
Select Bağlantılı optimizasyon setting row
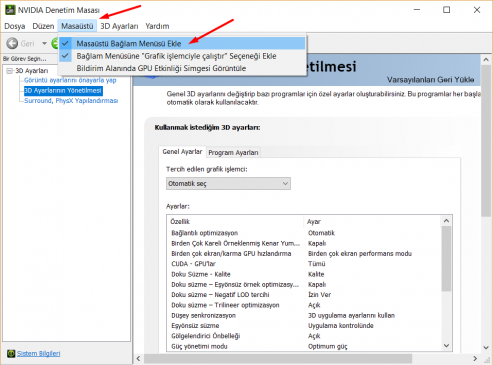click(304, 233)
